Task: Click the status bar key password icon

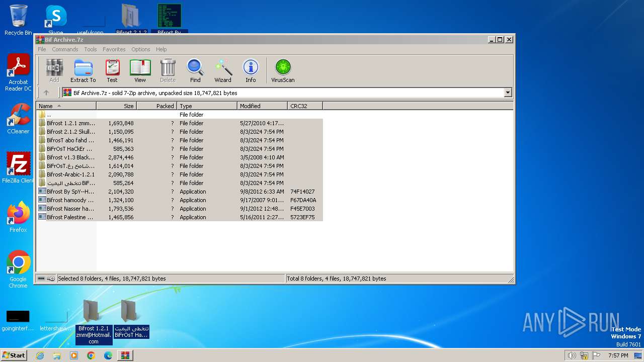Action: (51, 279)
